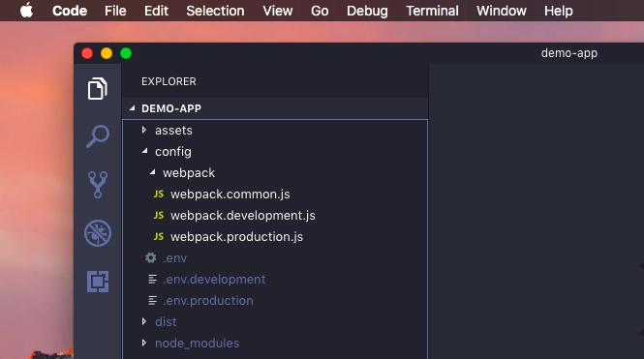The image size is (644, 359).
Task: Select the node_modules folder name
Action: (x=198, y=343)
